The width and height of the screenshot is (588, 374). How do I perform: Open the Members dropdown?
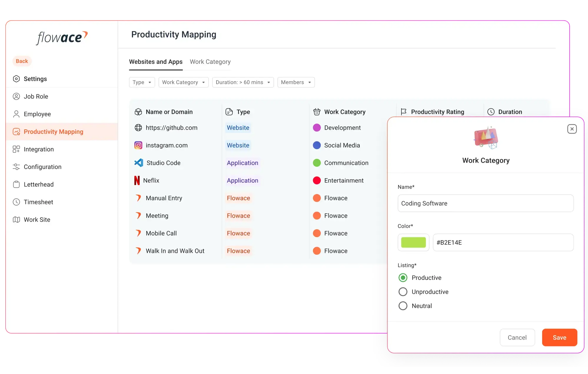pos(296,82)
